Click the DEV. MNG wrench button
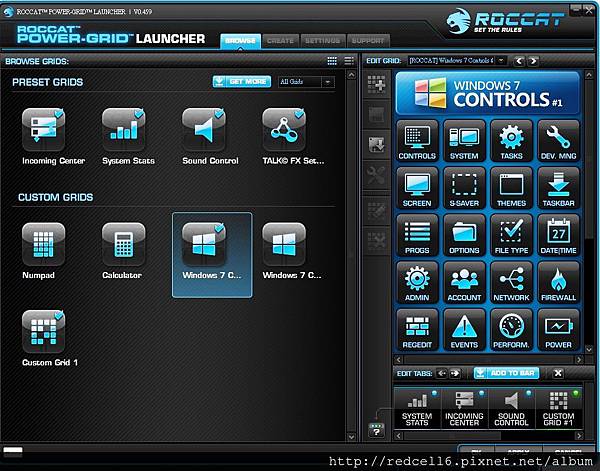This screenshot has width=600, height=471. (558, 140)
